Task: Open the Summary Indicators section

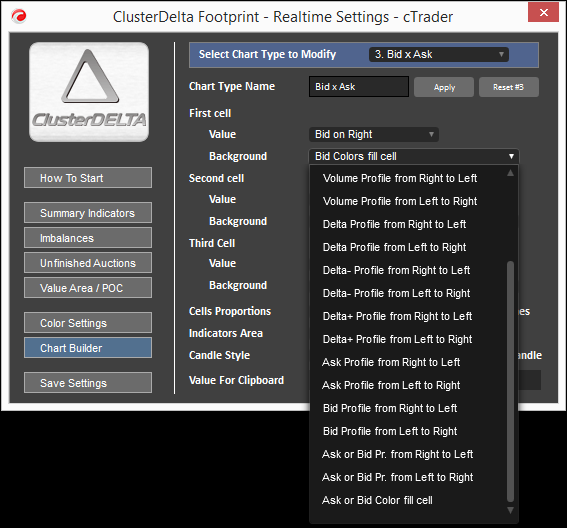Action: pyautogui.click(x=88, y=213)
